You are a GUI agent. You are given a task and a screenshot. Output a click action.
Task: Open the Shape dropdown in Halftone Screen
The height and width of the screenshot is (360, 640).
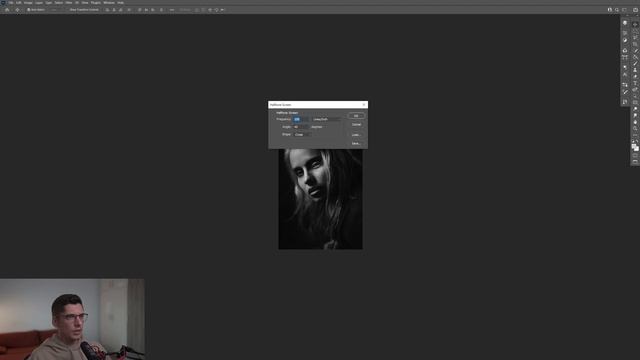tap(302, 134)
